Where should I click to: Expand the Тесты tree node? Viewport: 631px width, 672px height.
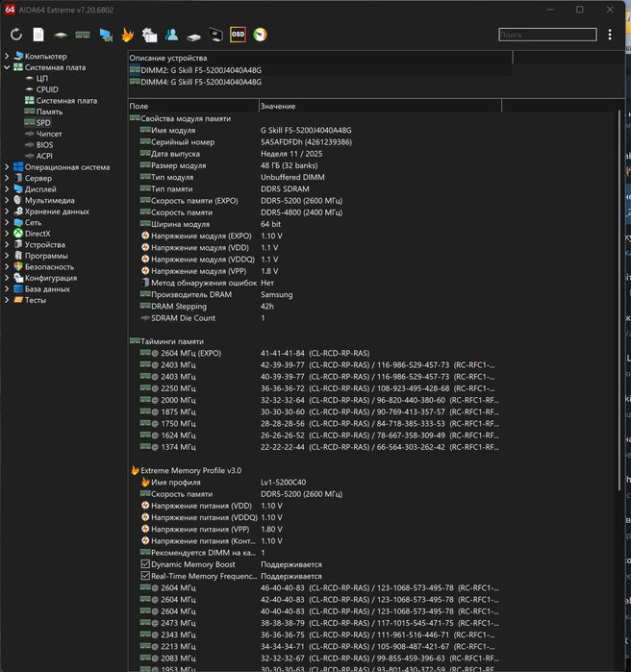point(7,300)
